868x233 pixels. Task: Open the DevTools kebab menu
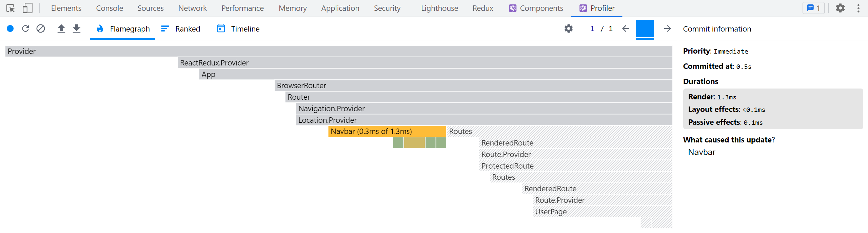[x=859, y=8]
